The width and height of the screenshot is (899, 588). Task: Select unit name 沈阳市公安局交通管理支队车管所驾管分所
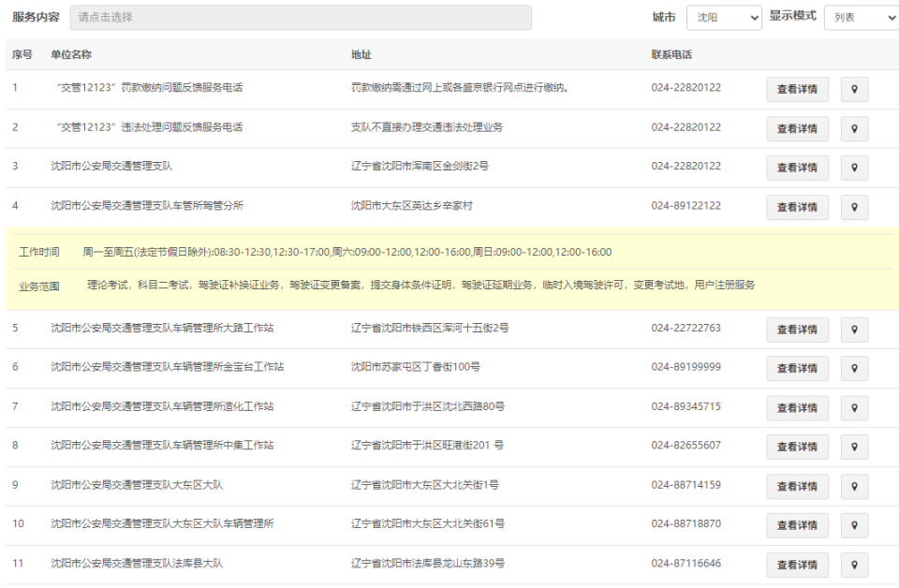147,206
